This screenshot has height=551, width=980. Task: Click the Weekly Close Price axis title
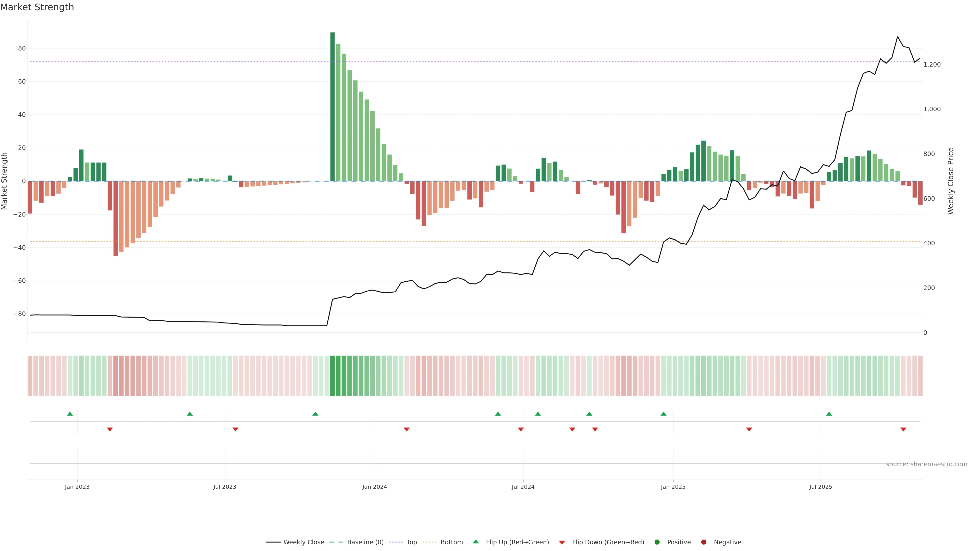(x=951, y=181)
